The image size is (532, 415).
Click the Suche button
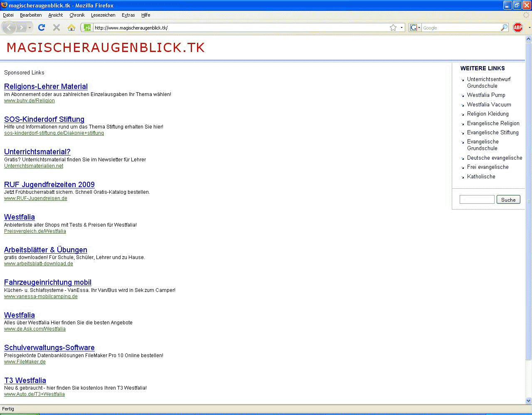pyautogui.click(x=508, y=200)
